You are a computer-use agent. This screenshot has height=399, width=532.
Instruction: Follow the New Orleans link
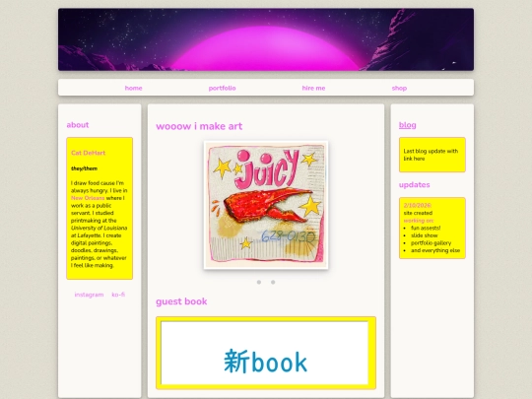coord(88,198)
